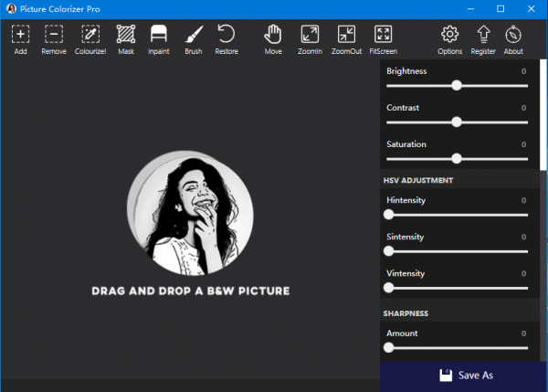Click the Contrast slider handle
The height and width of the screenshot is (392, 548).
(457, 122)
